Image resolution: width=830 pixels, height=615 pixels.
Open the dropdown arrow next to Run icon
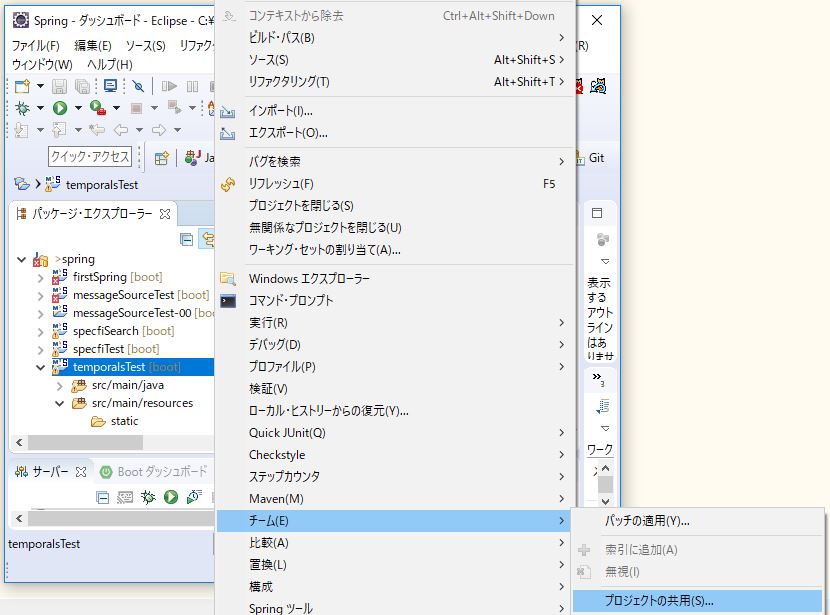pyautogui.click(x=78, y=108)
